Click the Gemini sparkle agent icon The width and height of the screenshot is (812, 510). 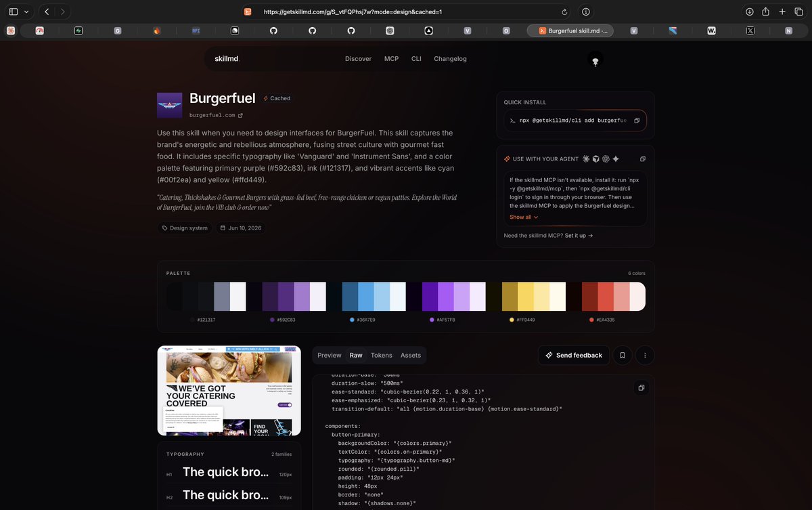[x=616, y=158]
